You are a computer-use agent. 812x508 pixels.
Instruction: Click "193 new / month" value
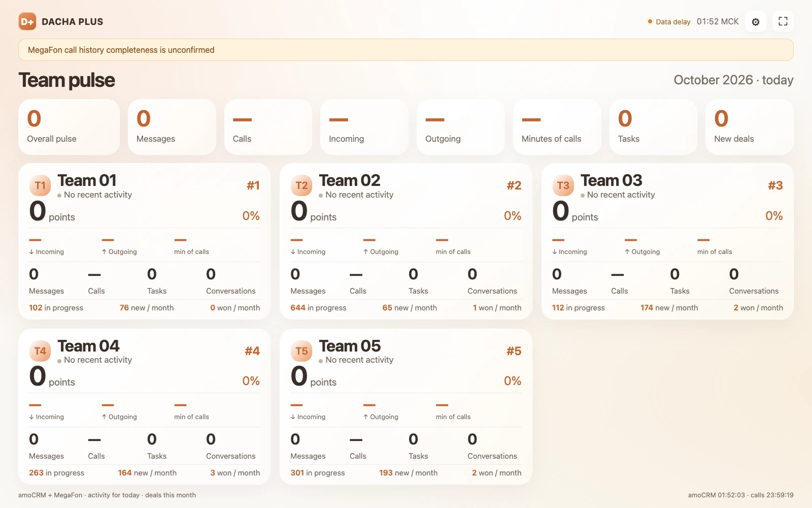click(x=409, y=473)
